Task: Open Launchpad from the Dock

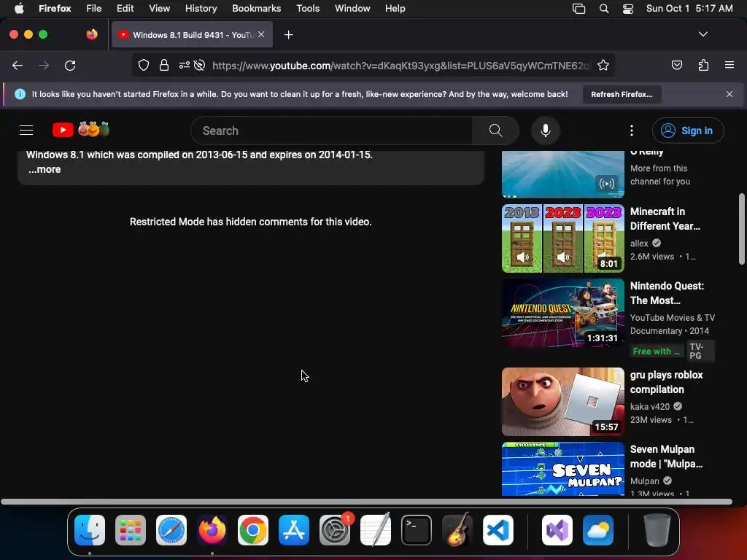Action: click(x=131, y=530)
